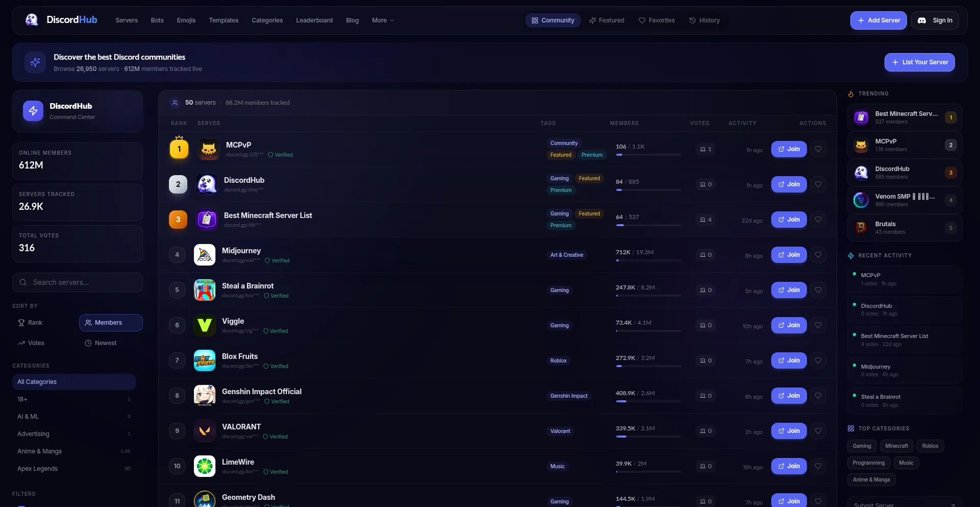Open the Viggle green V icon
The height and width of the screenshot is (507, 980).
205,325
